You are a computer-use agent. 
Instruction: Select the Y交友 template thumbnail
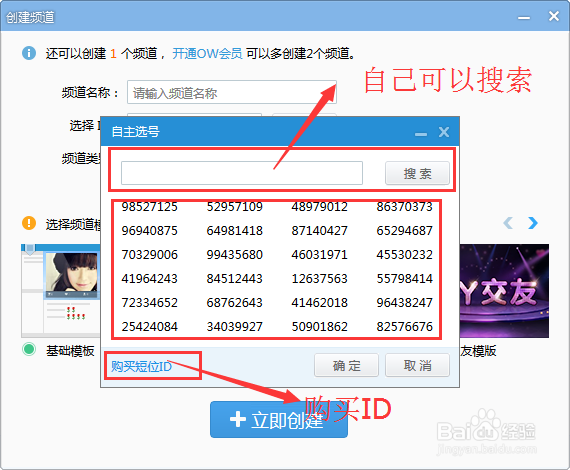[x=504, y=290]
